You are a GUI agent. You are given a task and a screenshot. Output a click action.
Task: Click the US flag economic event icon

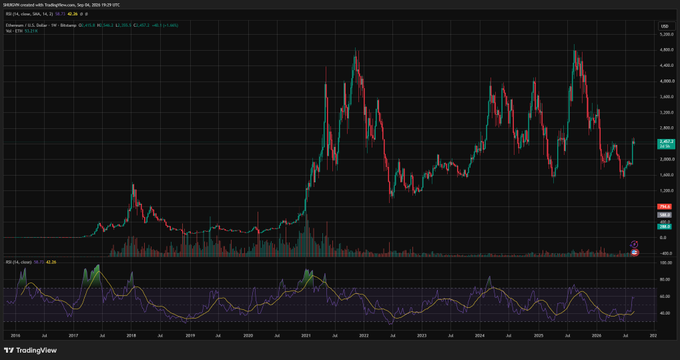click(634, 252)
